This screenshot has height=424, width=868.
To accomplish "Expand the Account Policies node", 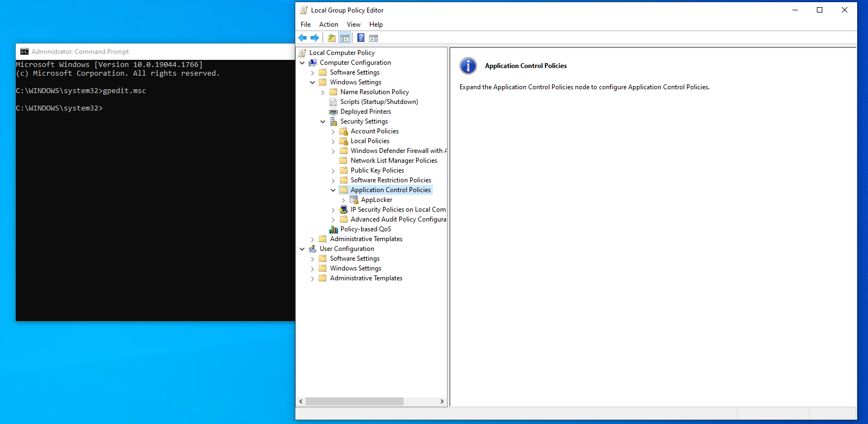I will click(x=333, y=132).
